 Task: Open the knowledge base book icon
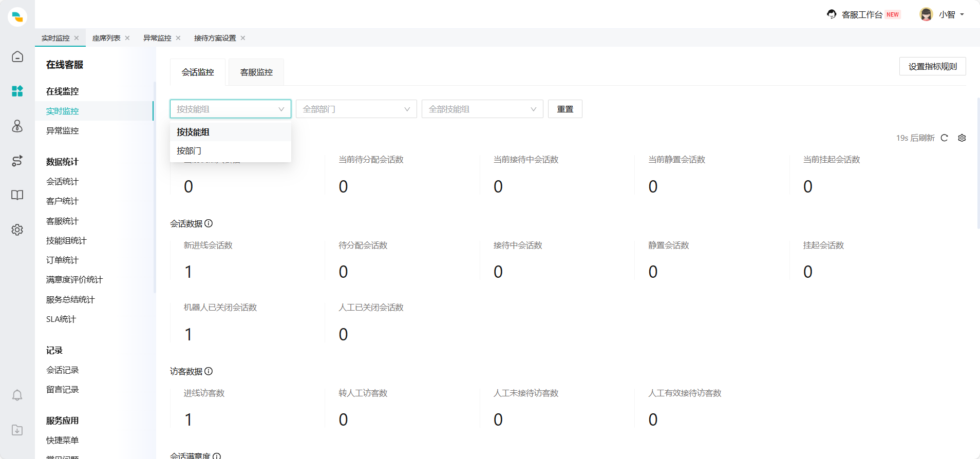(x=17, y=195)
